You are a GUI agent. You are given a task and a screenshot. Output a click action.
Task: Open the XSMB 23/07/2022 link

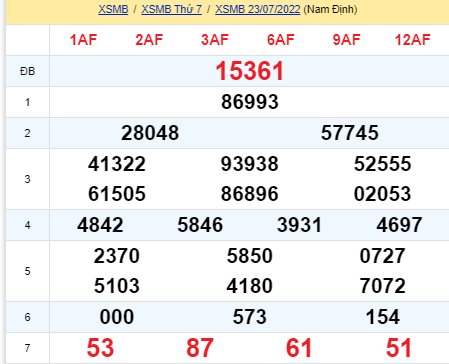click(x=258, y=9)
